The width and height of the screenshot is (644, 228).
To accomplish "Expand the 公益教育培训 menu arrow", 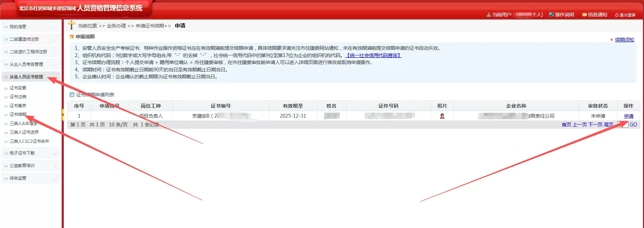I will coord(55,166).
